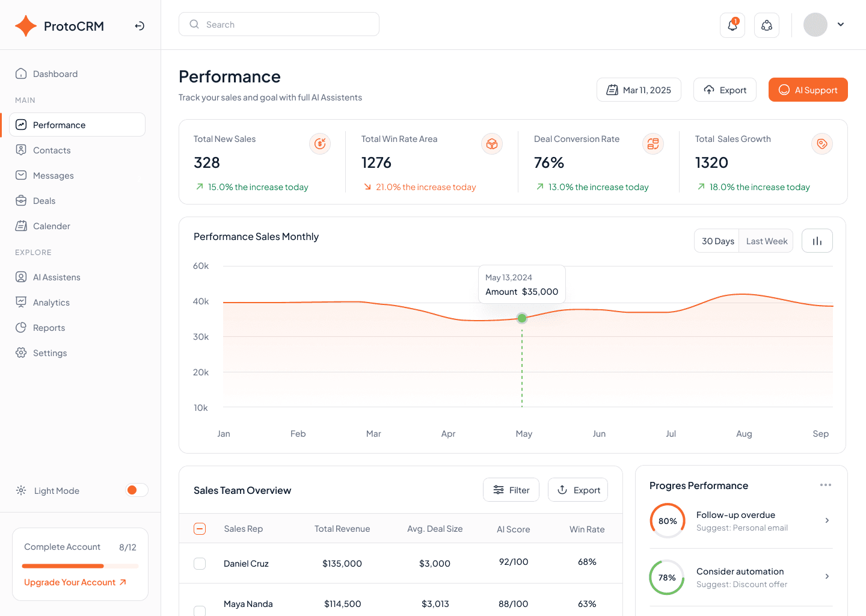
Task: Check the checkbox next to Daniel Cruz
Action: point(200,563)
